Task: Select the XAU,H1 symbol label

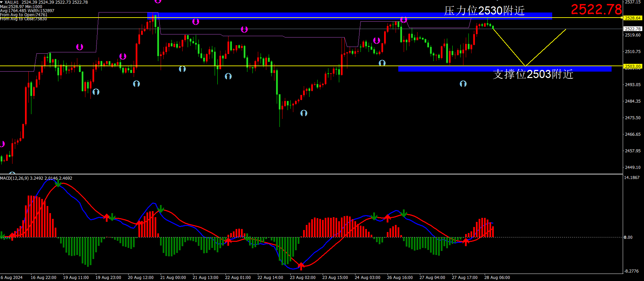Action: click(11, 2)
